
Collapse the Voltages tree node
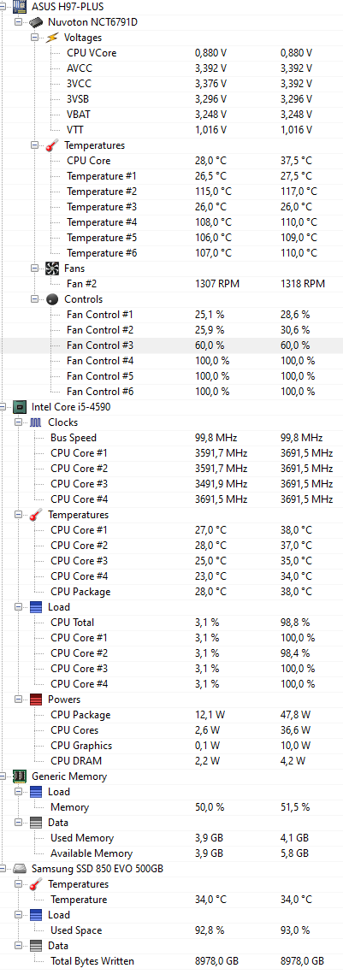coord(35,38)
